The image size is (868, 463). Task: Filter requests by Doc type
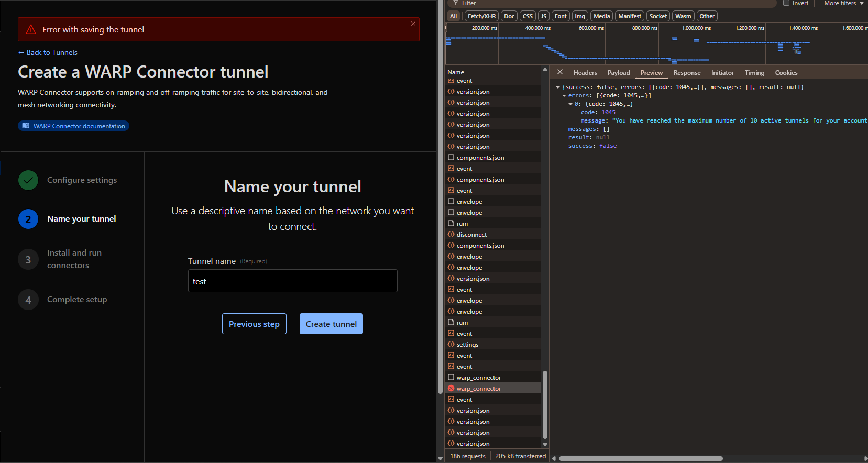coord(509,16)
